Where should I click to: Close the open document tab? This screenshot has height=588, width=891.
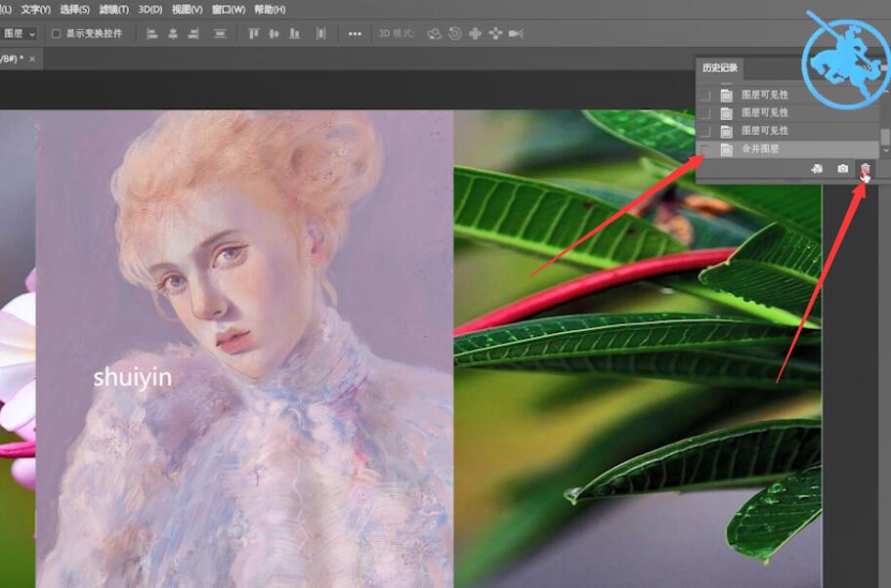(x=32, y=59)
